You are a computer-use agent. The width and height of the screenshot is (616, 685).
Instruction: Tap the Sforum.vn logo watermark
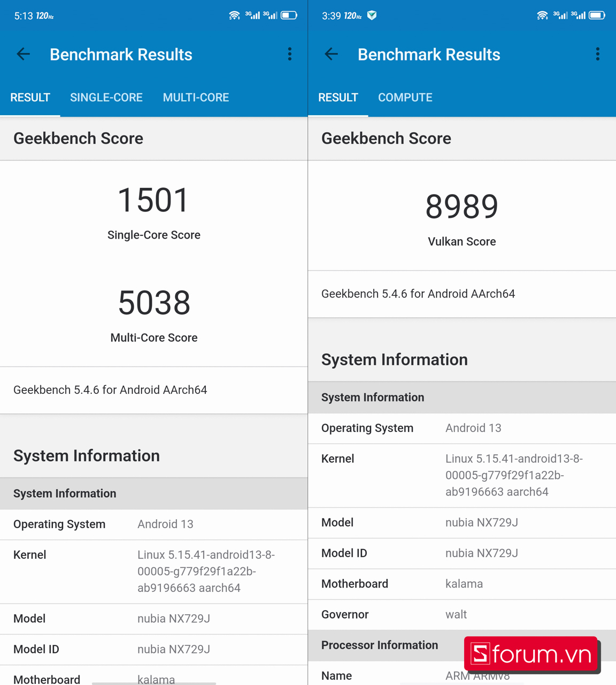[531, 654]
